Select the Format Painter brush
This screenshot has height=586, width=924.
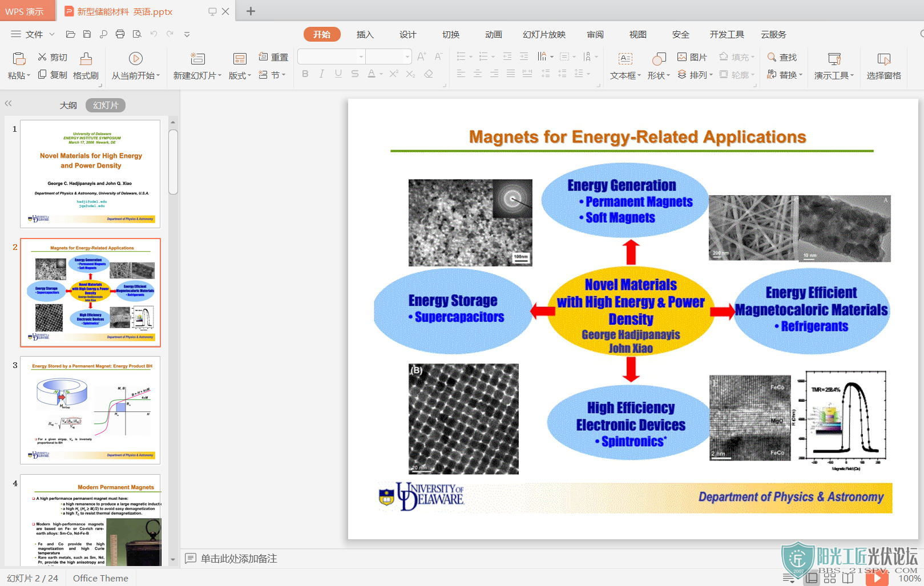(86, 59)
